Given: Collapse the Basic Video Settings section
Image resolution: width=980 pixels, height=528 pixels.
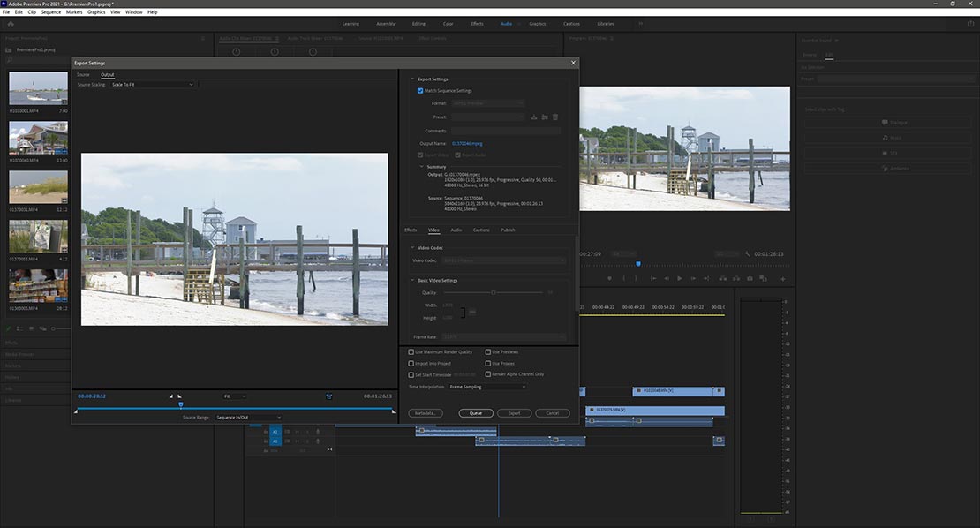Looking at the screenshot, I should 412,281.
